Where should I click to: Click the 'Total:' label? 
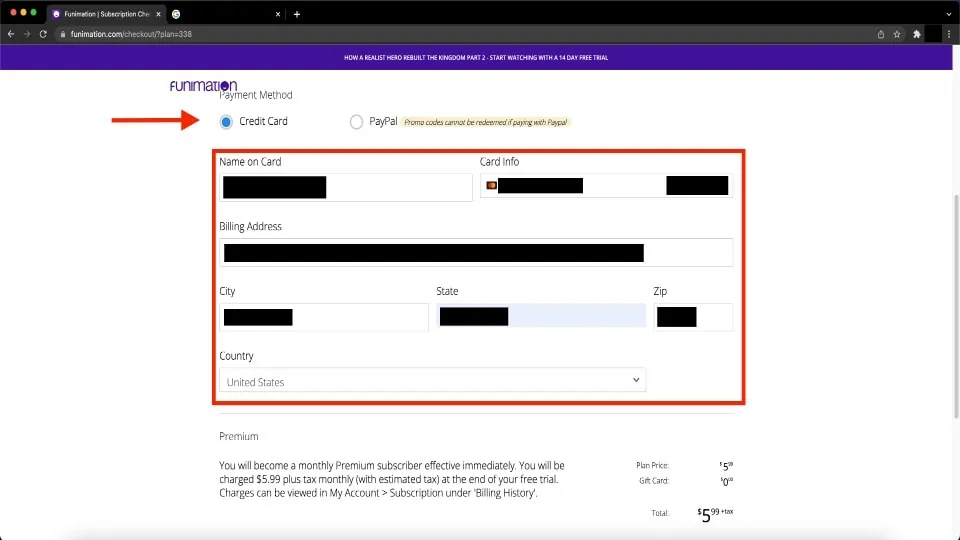click(x=660, y=513)
